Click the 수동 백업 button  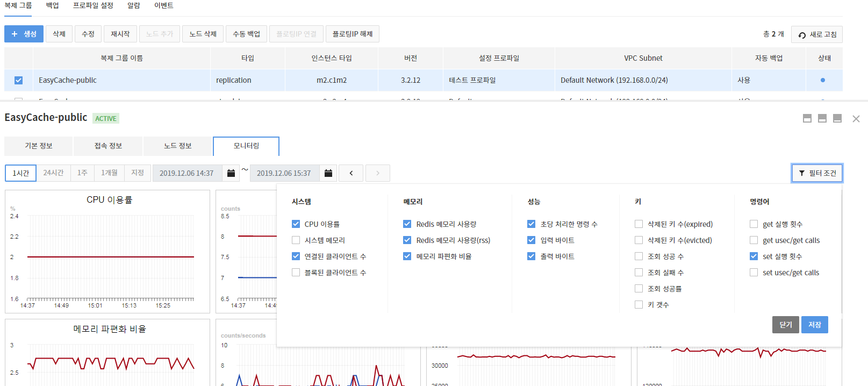(246, 34)
